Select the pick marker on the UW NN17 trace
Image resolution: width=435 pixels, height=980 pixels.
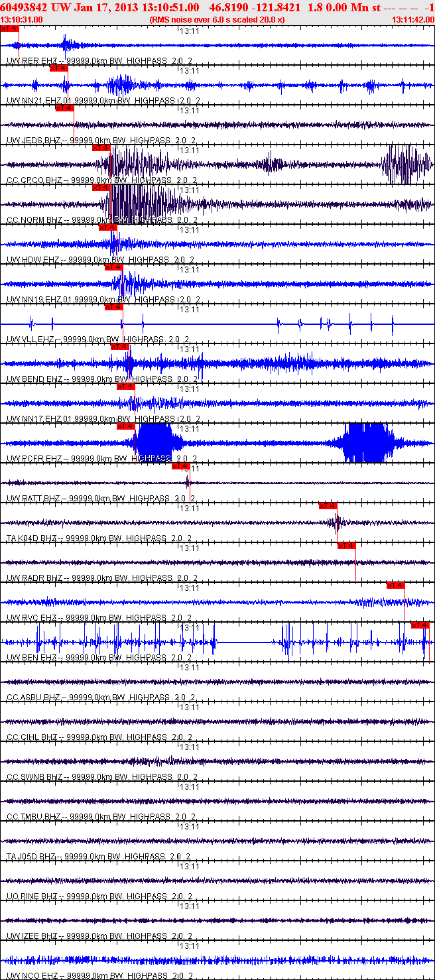coord(125,387)
